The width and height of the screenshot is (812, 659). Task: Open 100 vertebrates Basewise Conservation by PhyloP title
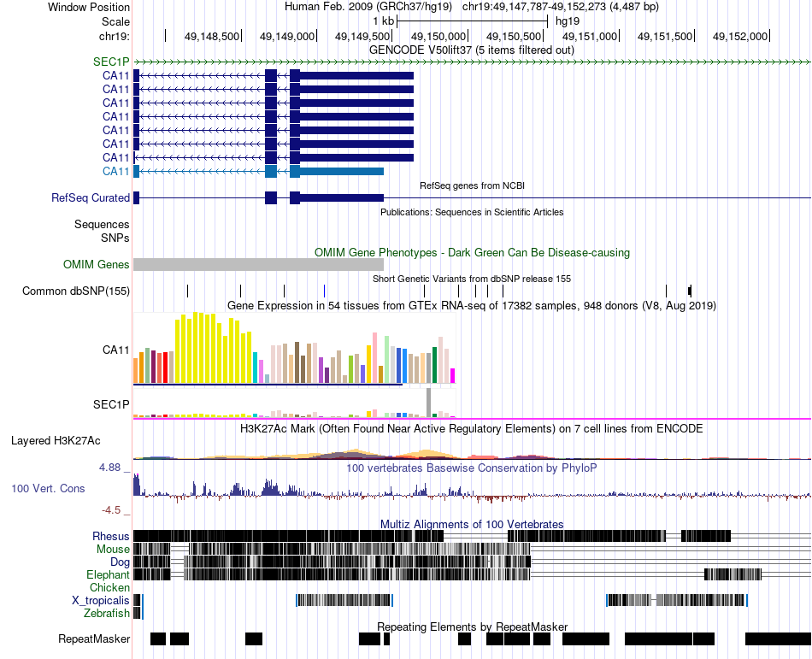(x=472, y=468)
